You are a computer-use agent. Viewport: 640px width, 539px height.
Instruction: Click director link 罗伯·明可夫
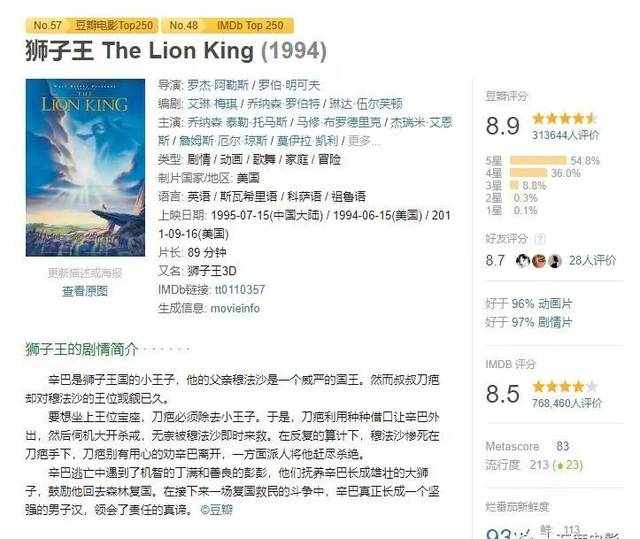click(289, 85)
